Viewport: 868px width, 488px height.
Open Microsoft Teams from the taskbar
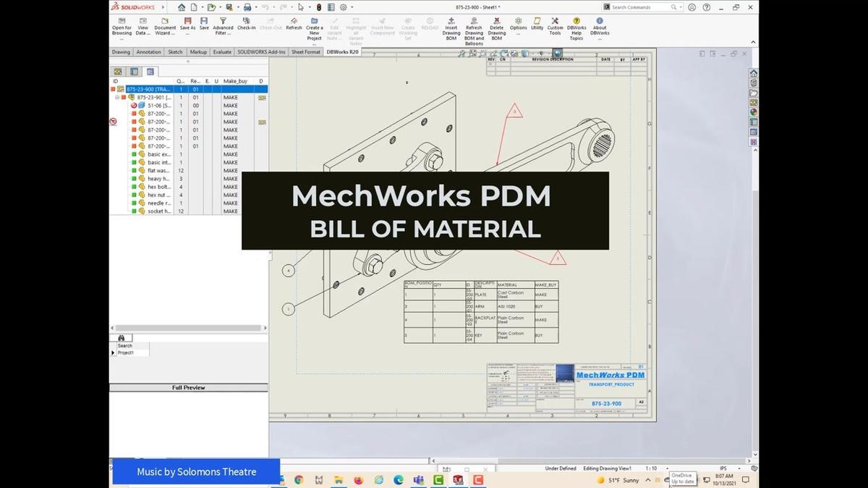tap(418, 479)
